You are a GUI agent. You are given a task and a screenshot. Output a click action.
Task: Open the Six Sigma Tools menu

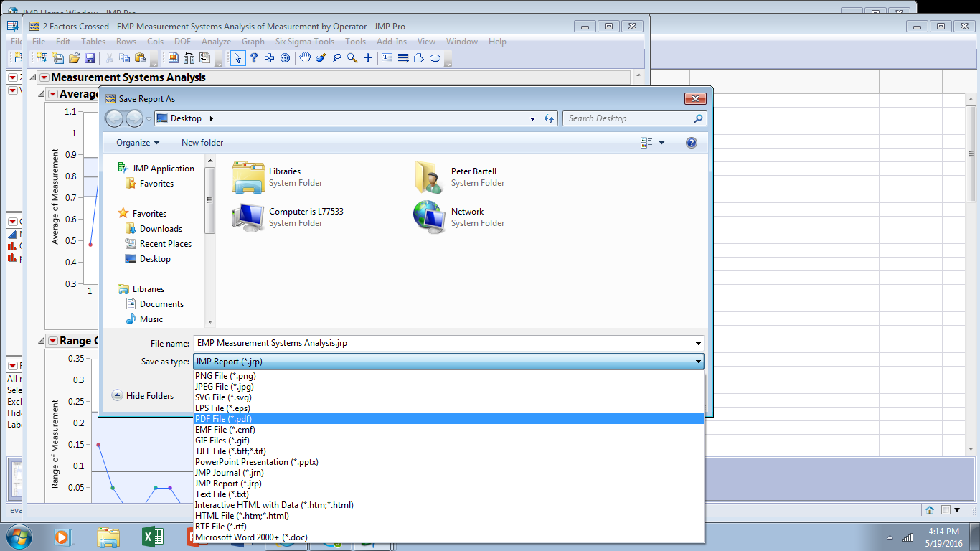[304, 41]
